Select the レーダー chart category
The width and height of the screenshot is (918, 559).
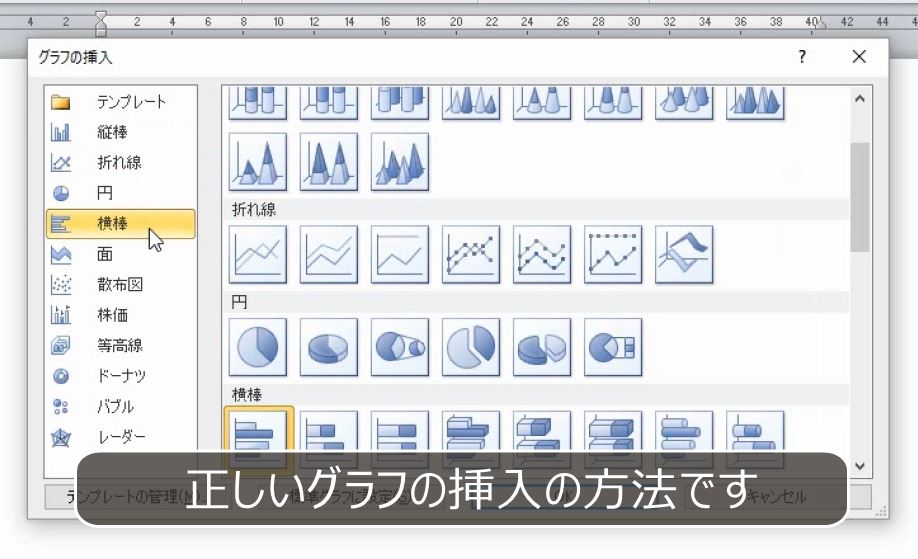tap(120, 437)
